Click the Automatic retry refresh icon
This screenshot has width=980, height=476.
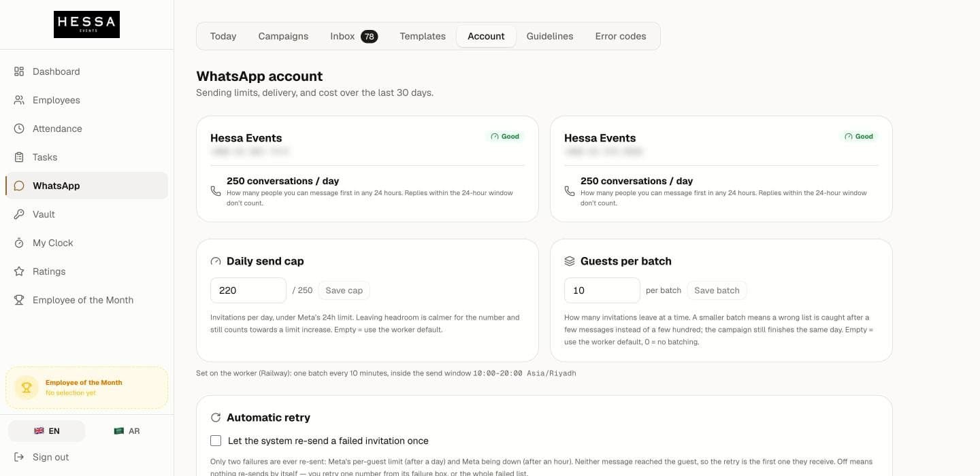pos(216,418)
